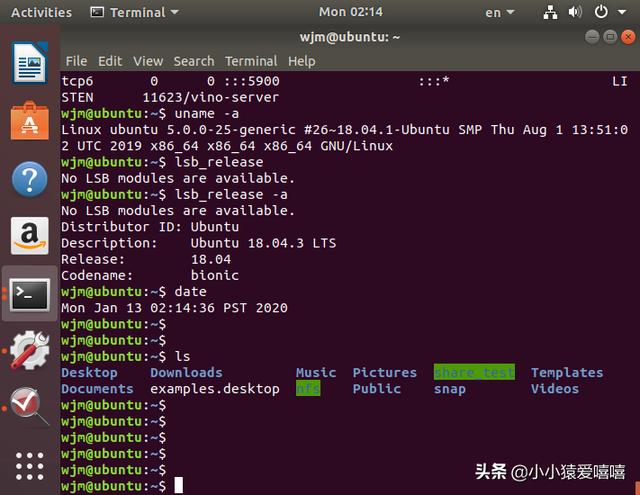Image resolution: width=640 pixels, height=495 pixels.
Task: Close the terminal window
Action: pos(628,37)
